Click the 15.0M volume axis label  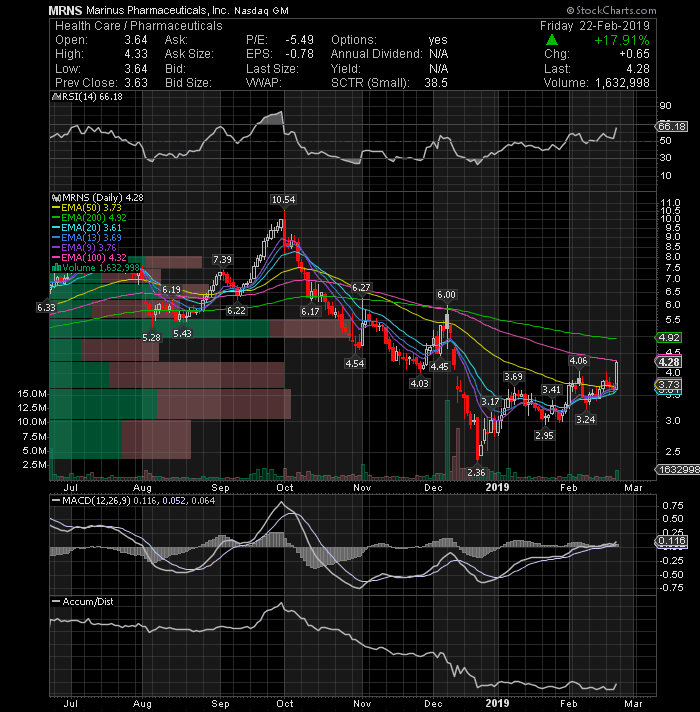(x=32, y=394)
